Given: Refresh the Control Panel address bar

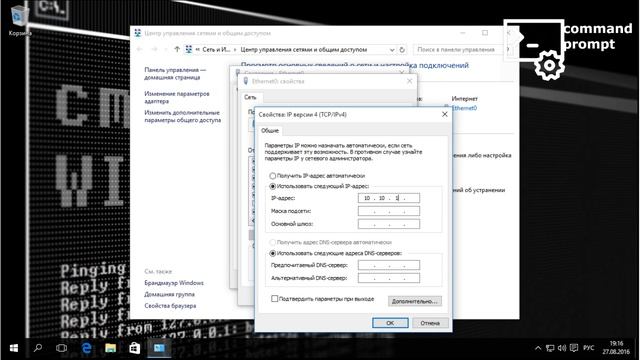Looking at the screenshot, I should point(402,49).
